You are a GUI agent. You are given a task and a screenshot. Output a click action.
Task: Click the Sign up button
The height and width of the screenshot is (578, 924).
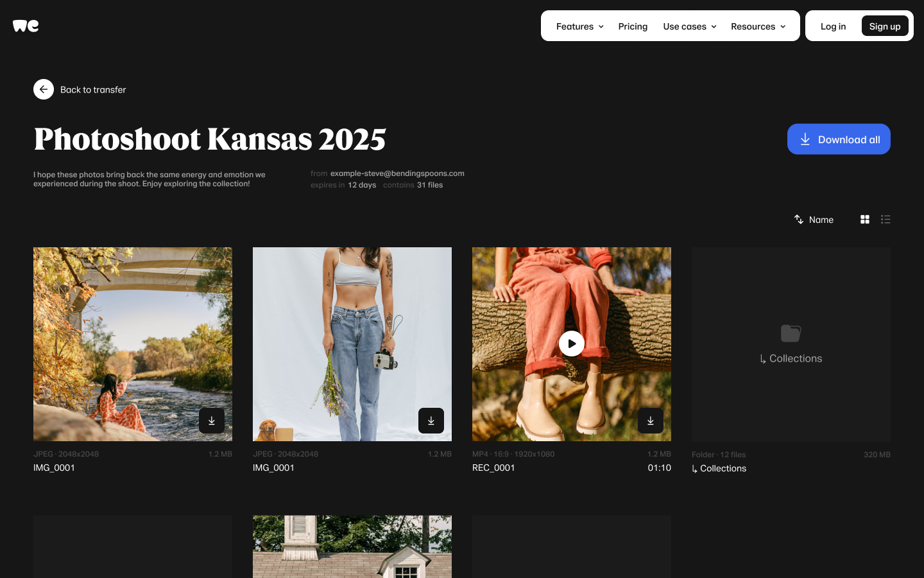coord(885,26)
